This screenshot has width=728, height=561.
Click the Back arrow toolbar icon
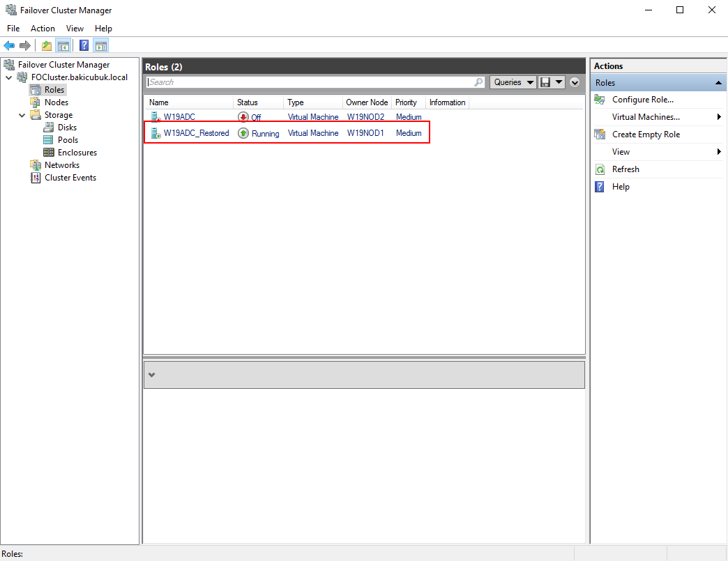point(9,45)
